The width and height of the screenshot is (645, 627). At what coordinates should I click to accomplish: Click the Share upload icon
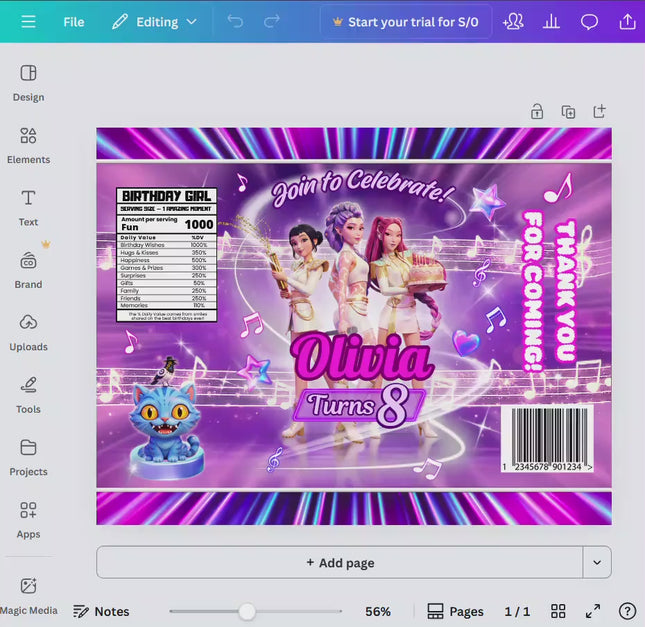627,21
